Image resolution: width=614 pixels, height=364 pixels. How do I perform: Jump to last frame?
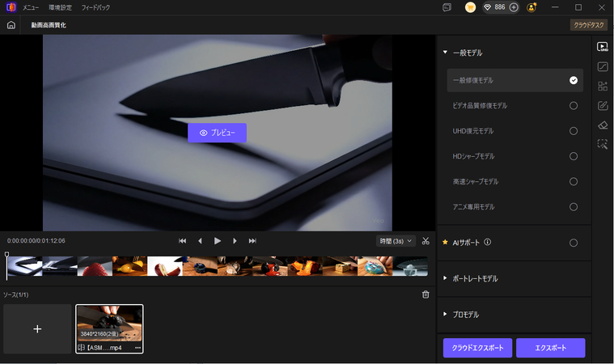252,241
